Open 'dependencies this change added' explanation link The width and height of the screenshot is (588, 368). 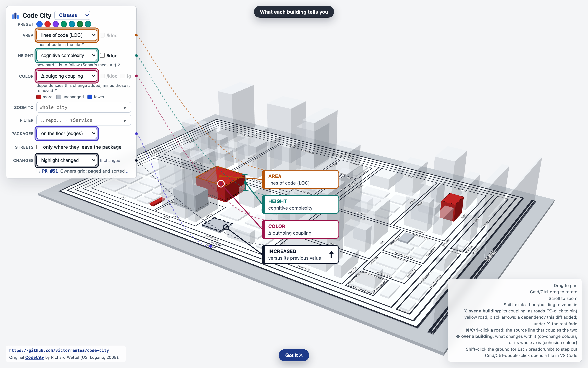tap(83, 88)
